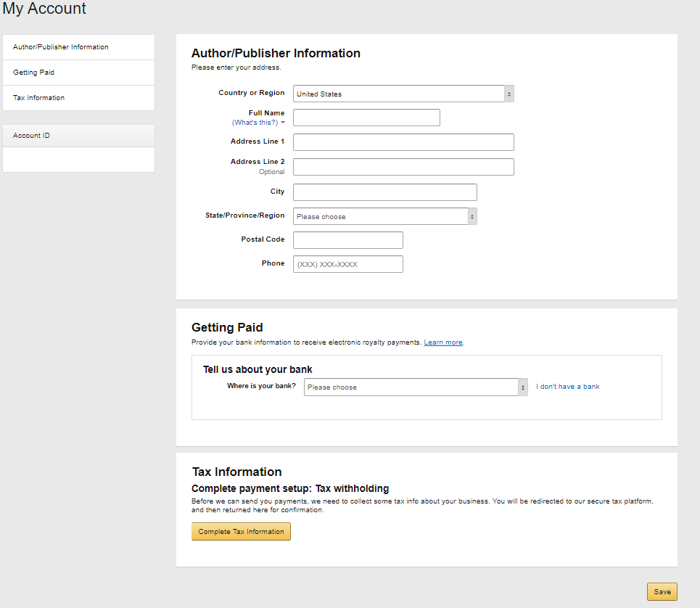This screenshot has height=608, width=700.
Task: Click the Phone number input field
Action: (x=347, y=264)
